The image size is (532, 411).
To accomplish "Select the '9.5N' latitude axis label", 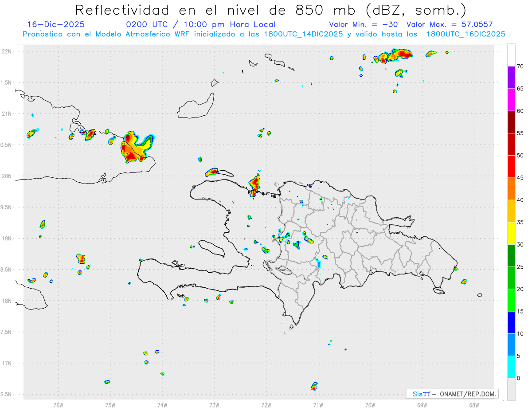I will [x=7, y=207].
